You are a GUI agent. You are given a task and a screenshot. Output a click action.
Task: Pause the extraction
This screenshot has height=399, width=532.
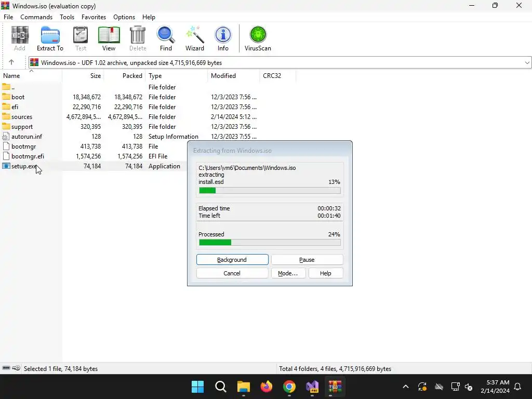click(x=307, y=260)
